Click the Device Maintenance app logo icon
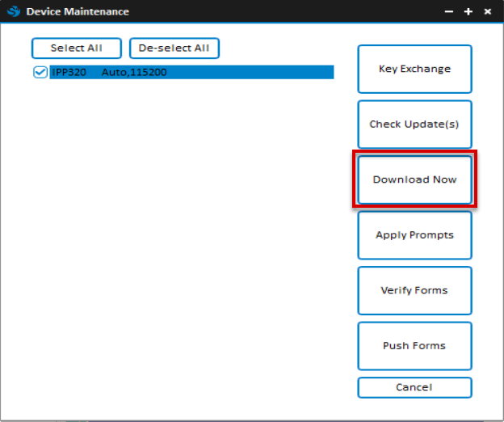 13,11
